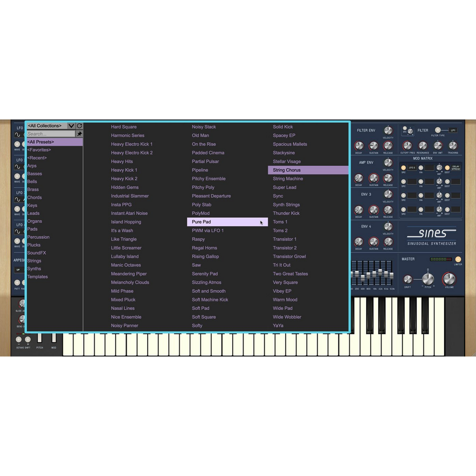
Task: Open the Delay Spread destination selector
Action: [x=456, y=168]
